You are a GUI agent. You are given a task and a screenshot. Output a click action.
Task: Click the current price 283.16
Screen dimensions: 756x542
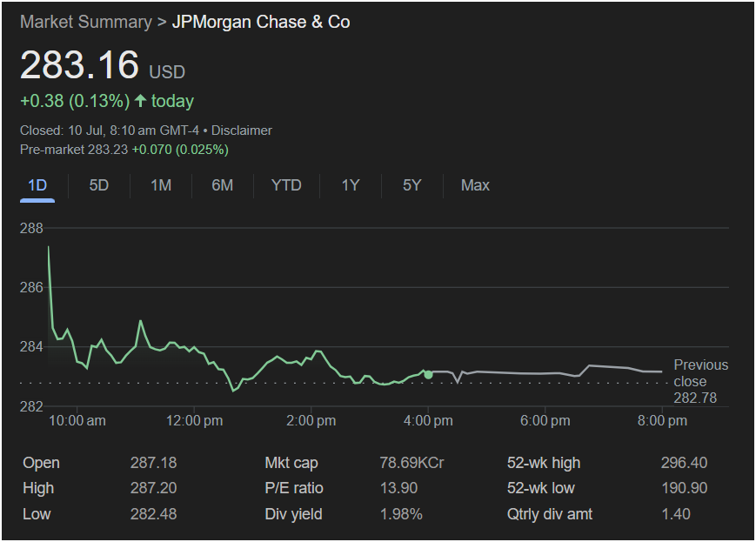tap(79, 65)
